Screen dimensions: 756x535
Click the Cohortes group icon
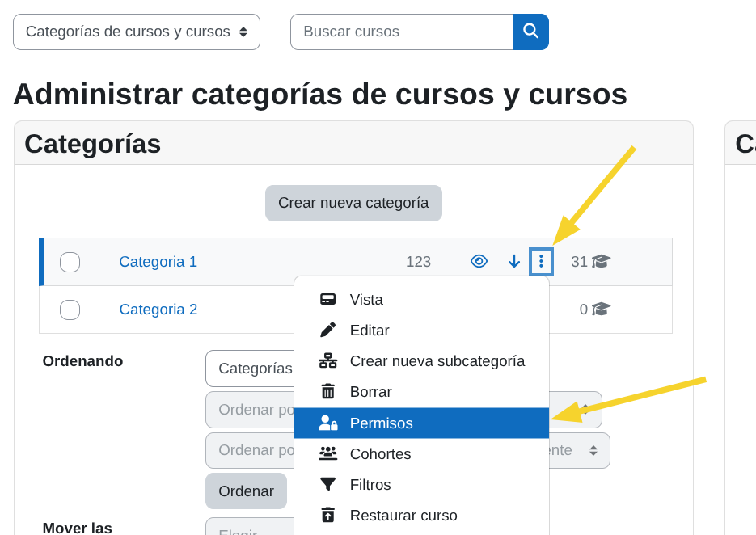pyautogui.click(x=327, y=453)
